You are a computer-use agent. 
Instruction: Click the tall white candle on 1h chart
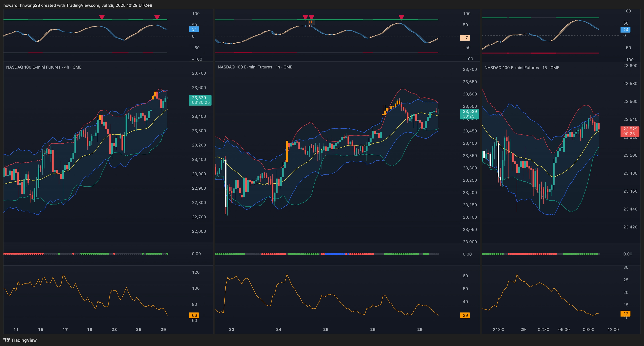point(226,184)
